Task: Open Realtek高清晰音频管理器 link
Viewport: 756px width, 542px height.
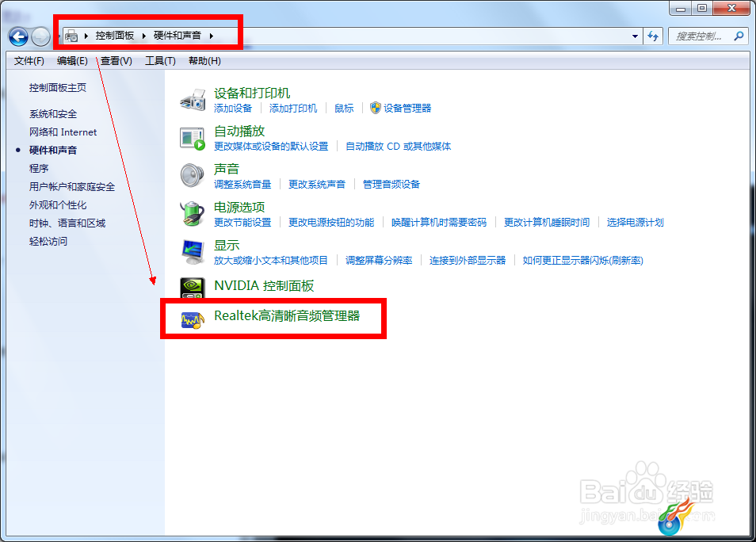Action: (287, 316)
